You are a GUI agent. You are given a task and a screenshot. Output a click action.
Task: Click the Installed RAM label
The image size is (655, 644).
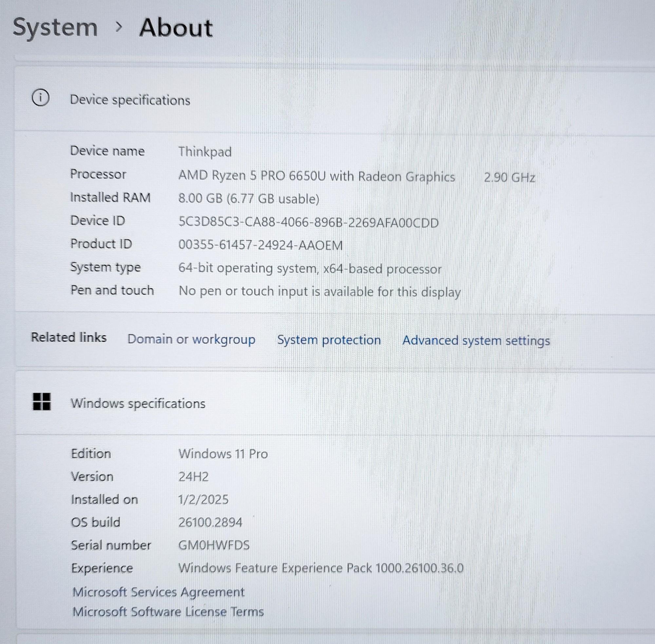click(110, 197)
